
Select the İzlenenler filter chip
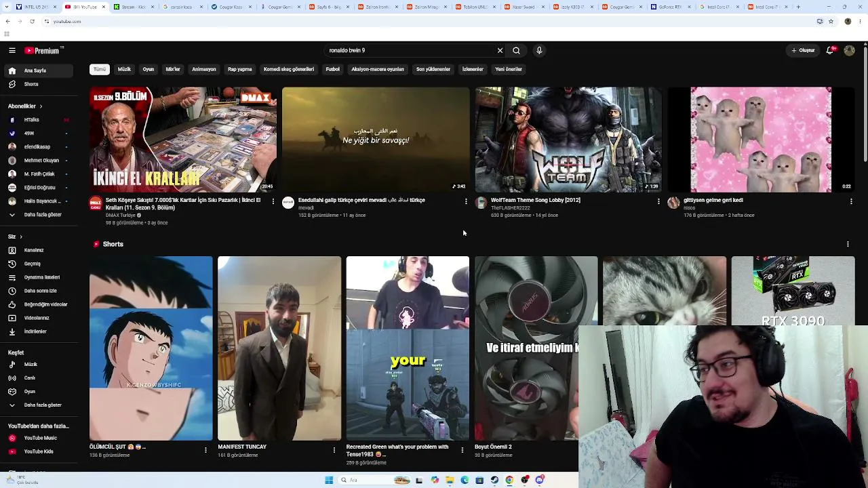473,69
